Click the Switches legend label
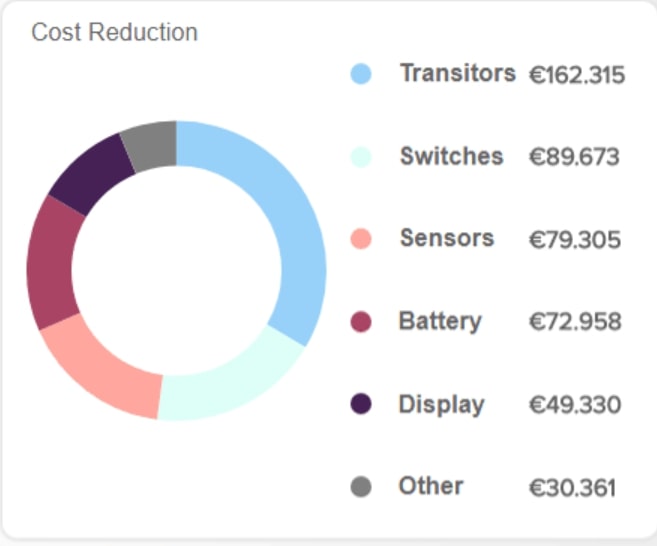The height and width of the screenshot is (546, 657). click(451, 156)
